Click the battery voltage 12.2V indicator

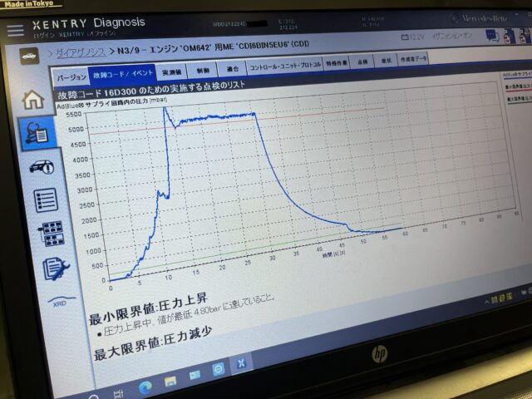pos(412,37)
